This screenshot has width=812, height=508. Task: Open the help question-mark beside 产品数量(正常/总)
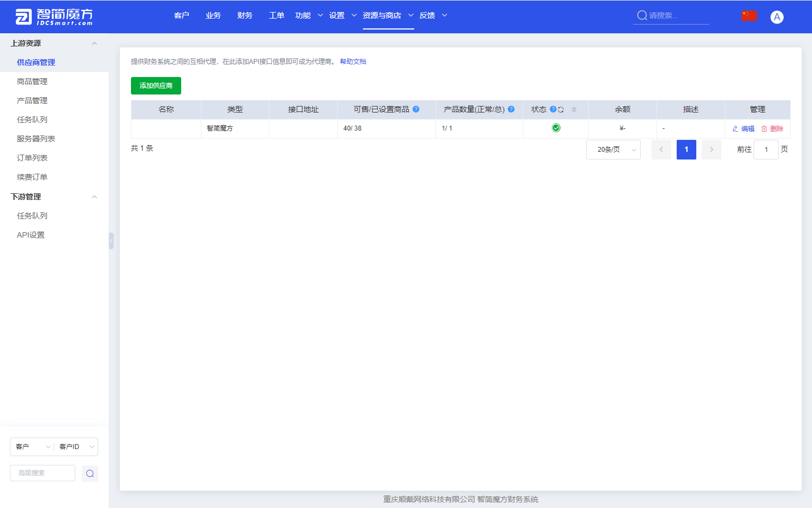[x=511, y=109]
